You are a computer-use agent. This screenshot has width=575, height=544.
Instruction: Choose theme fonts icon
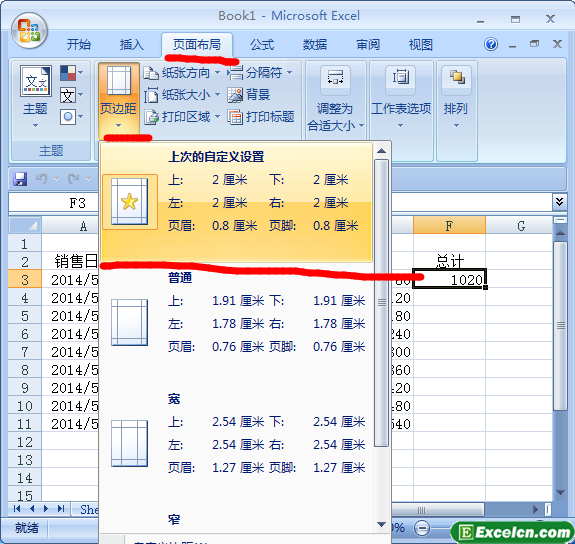click(71, 95)
